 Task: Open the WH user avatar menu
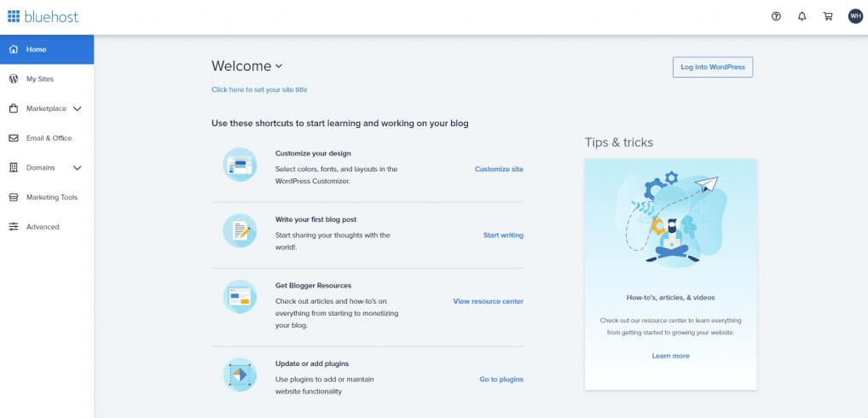tap(855, 16)
